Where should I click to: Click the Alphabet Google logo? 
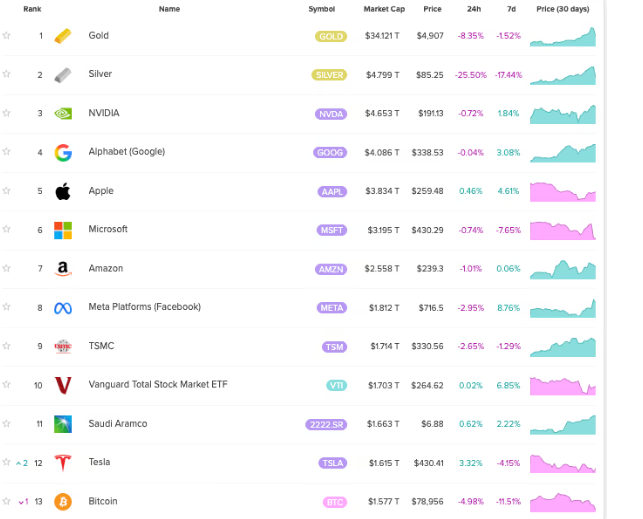[63, 152]
